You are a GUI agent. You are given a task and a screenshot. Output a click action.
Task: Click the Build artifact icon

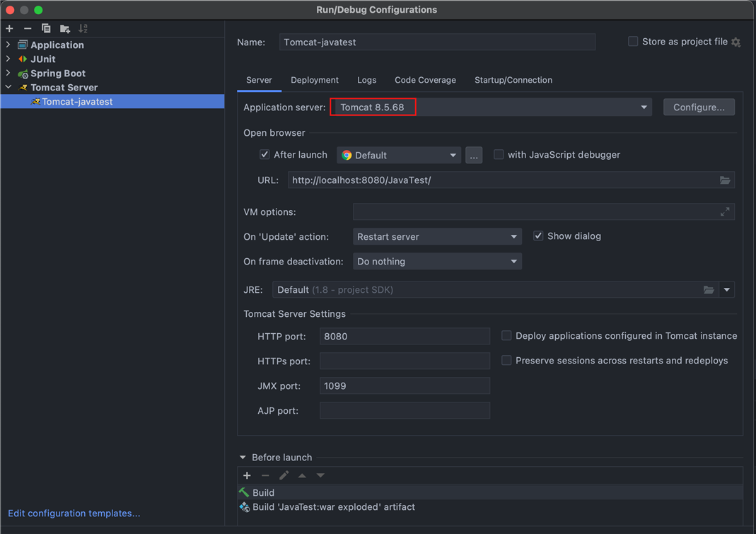[x=245, y=507]
